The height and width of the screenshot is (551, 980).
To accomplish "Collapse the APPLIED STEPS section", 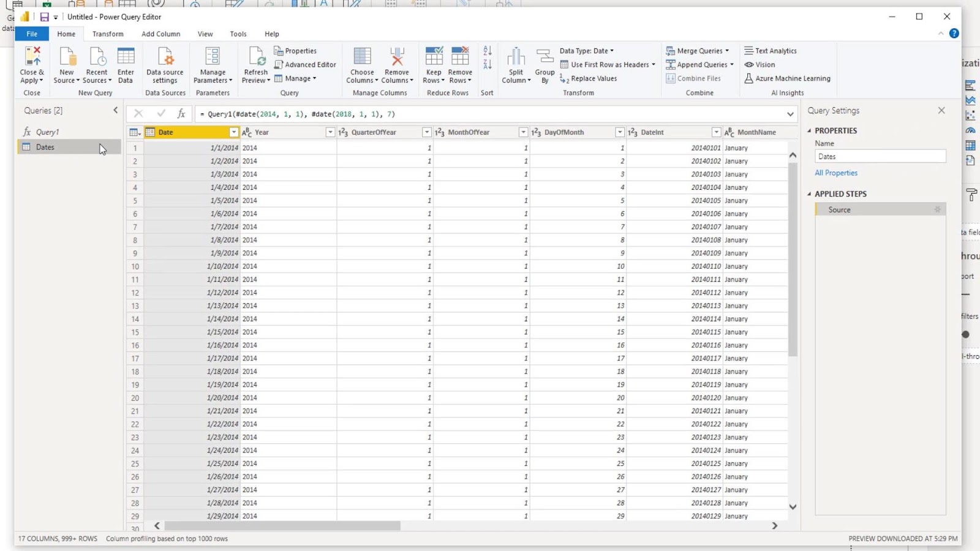I will tap(809, 194).
